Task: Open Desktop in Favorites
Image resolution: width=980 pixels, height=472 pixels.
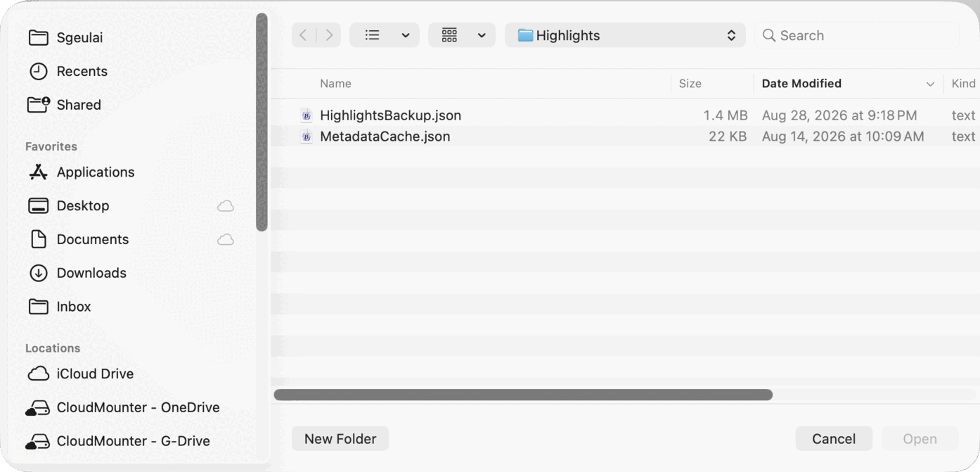Action: pyautogui.click(x=69, y=205)
